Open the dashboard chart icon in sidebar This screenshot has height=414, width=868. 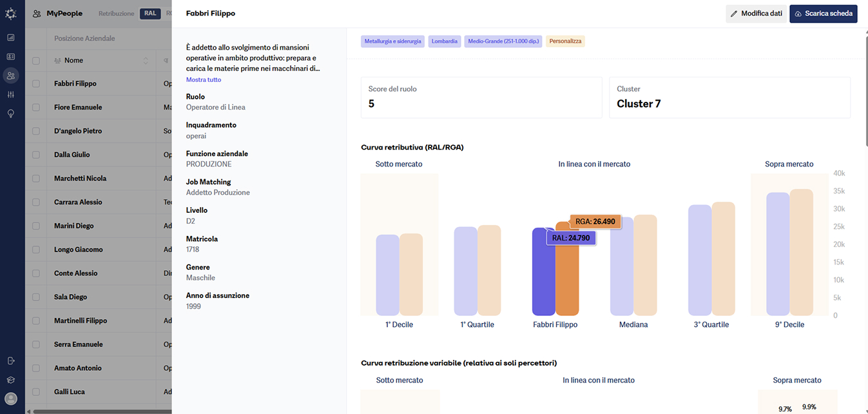[x=11, y=37]
